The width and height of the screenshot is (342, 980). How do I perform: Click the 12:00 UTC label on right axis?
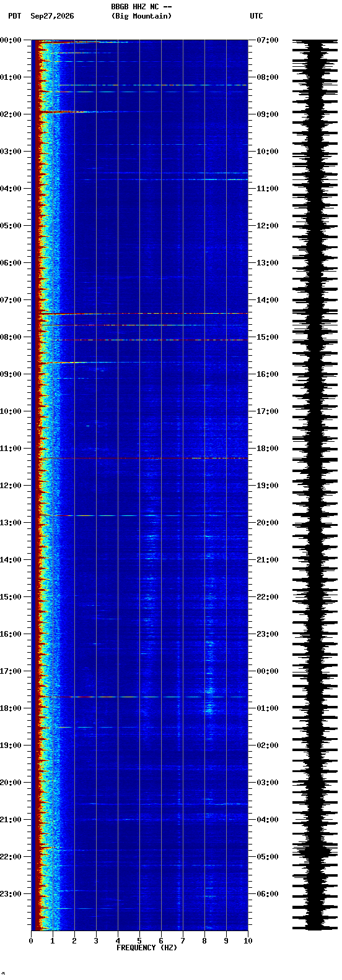pos(267,226)
